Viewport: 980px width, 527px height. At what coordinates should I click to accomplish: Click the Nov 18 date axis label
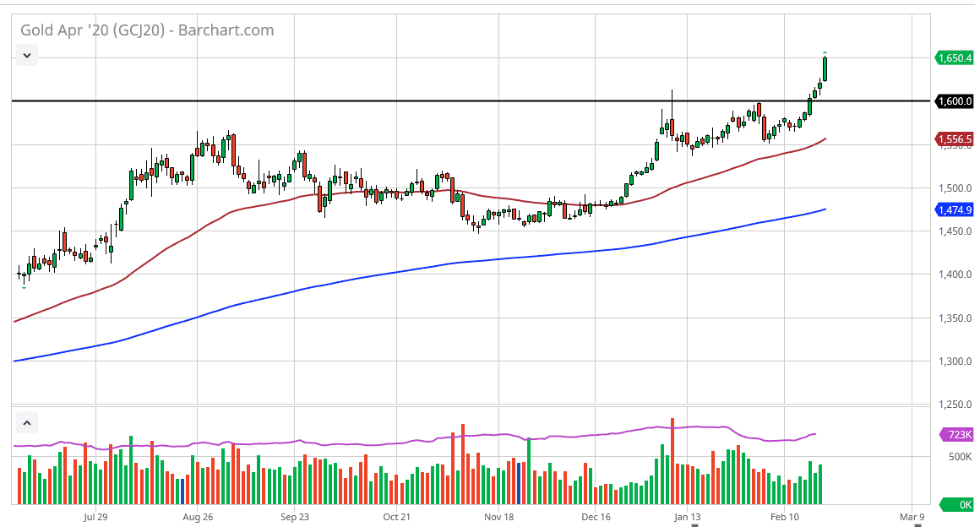pos(498,517)
